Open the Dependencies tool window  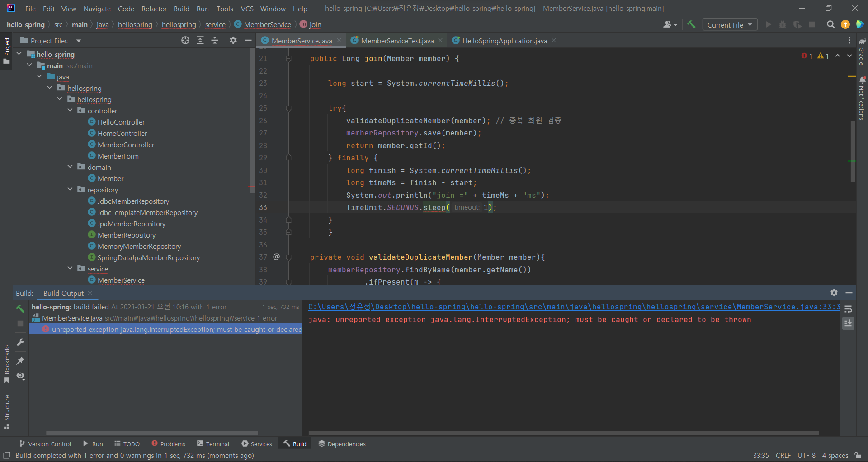pyautogui.click(x=342, y=444)
